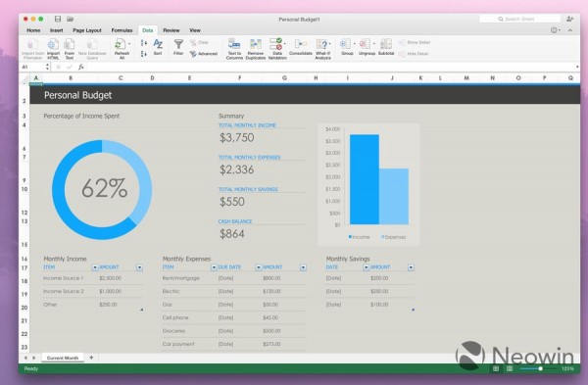Click the Consolidate icon

click(300, 44)
